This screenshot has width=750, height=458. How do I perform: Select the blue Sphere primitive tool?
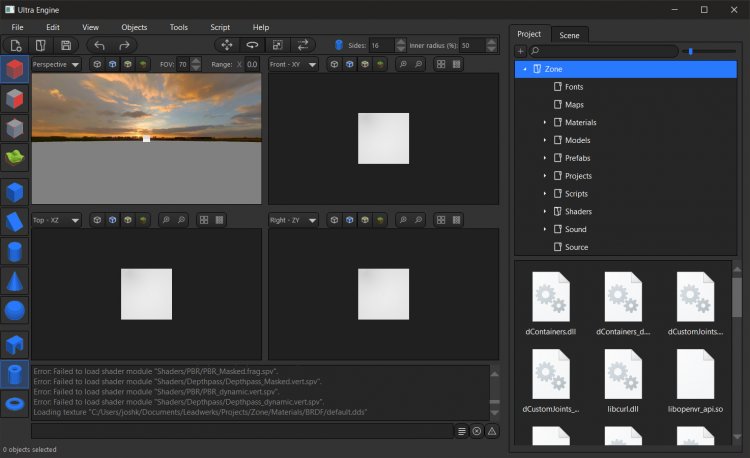(x=15, y=312)
